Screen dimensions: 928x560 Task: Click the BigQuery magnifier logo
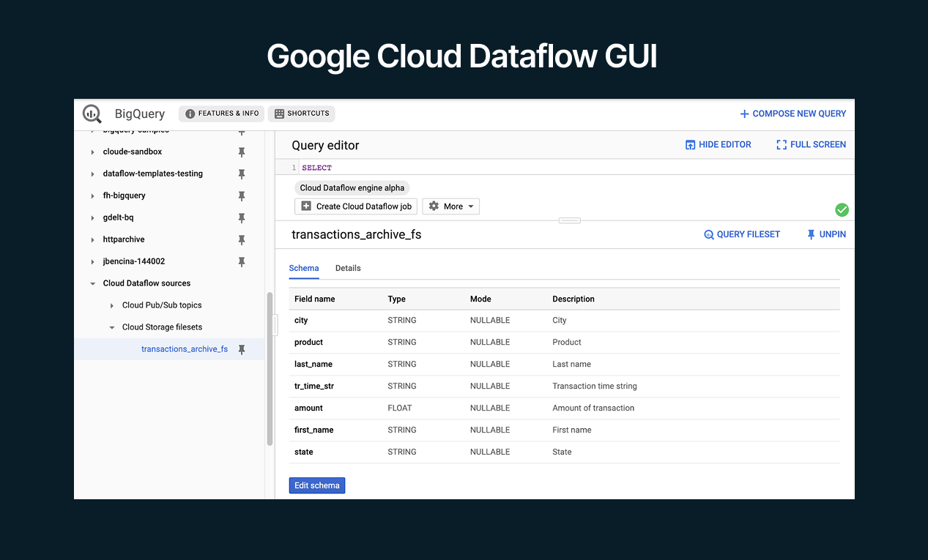(x=92, y=113)
